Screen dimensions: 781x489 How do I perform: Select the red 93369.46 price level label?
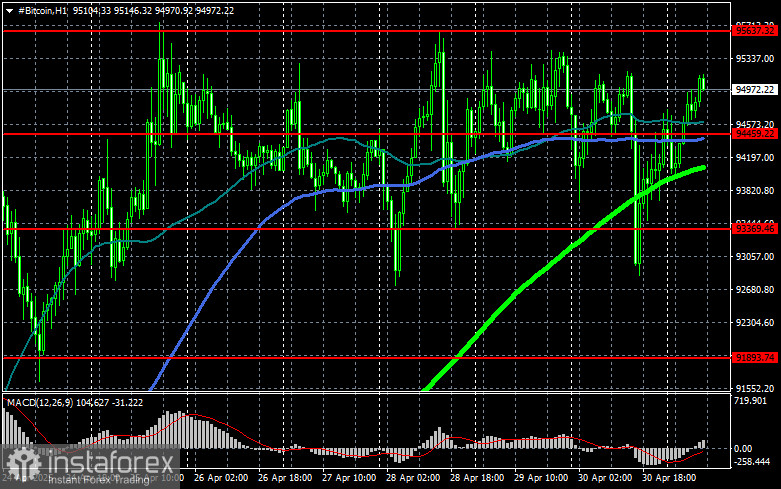coord(755,229)
